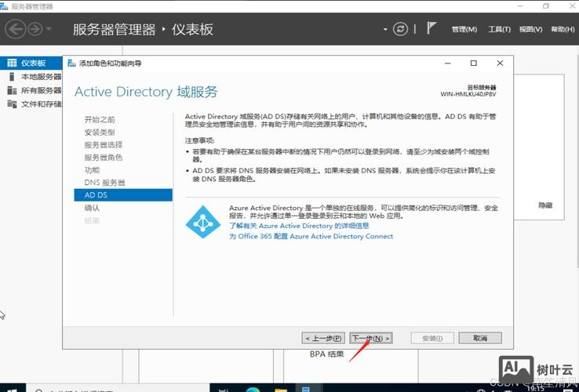Go to the 确认 wizard step
This screenshot has width=579, height=392.
click(92, 208)
